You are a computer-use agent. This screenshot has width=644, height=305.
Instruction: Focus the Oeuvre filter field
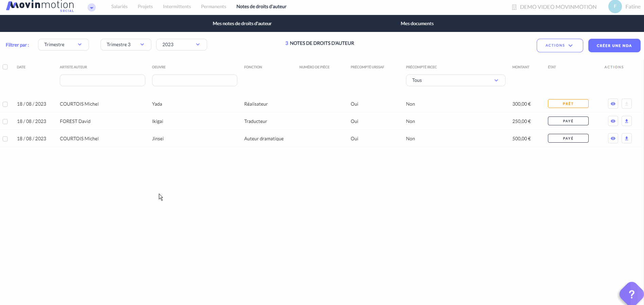click(x=195, y=80)
